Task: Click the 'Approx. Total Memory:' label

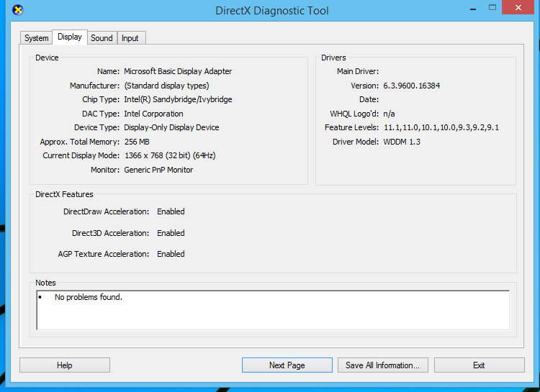Action: pos(79,142)
